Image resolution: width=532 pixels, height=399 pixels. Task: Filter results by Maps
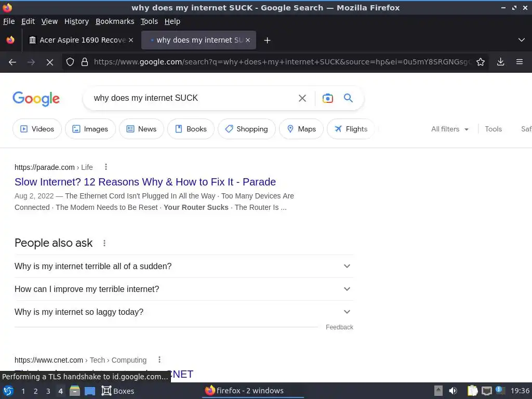click(301, 129)
